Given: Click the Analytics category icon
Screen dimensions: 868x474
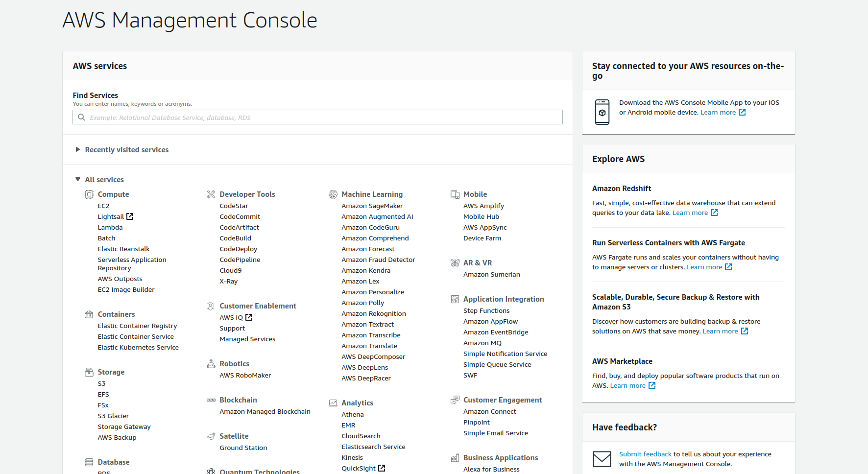Looking at the screenshot, I should tap(333, 403).
